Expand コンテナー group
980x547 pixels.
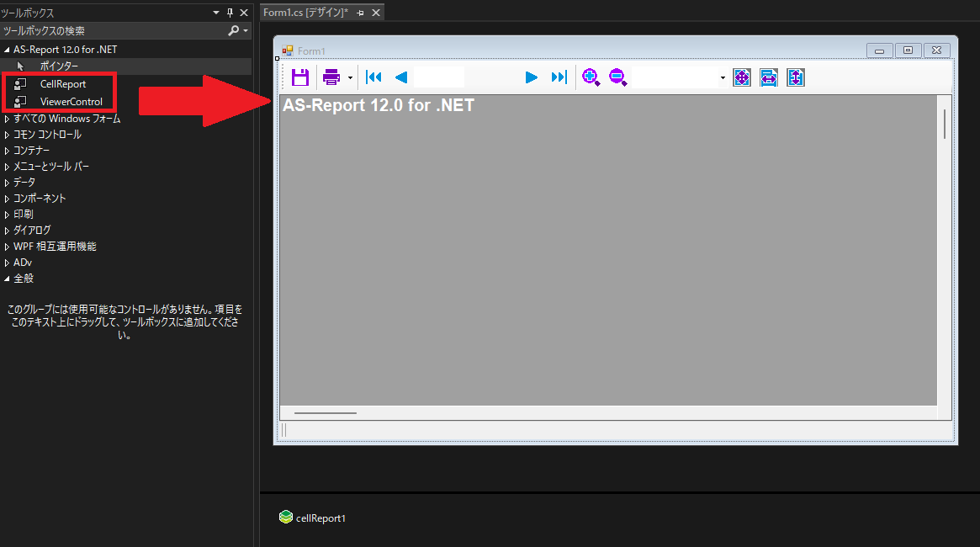(x=7, y=151)
